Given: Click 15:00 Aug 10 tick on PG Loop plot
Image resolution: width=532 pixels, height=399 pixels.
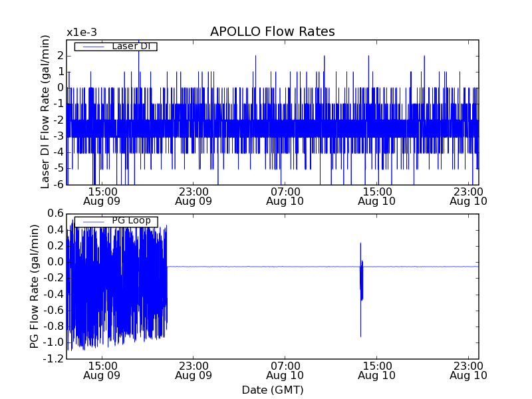Looking at the screenshot, I should click(x=376, y=370).
